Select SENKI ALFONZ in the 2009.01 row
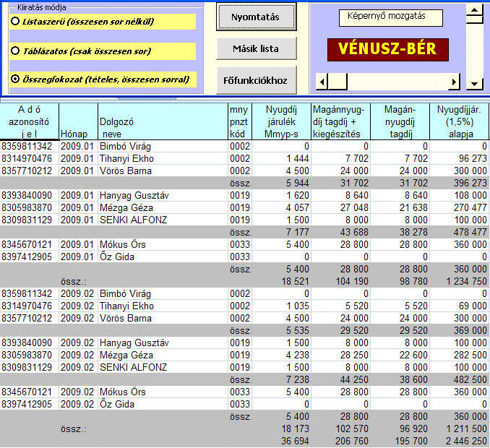 (x=133, y=220)
